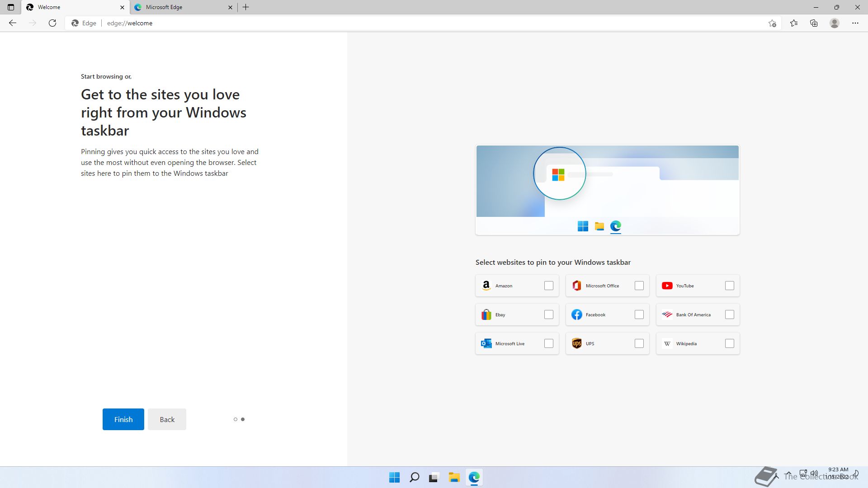Check the Microsoft Live pin checkbox

click(549, 343)
